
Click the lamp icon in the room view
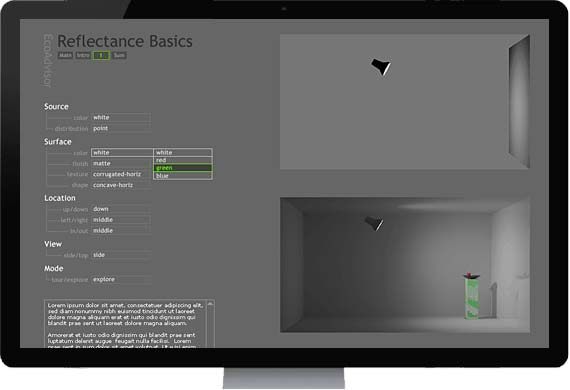point(374,223)
